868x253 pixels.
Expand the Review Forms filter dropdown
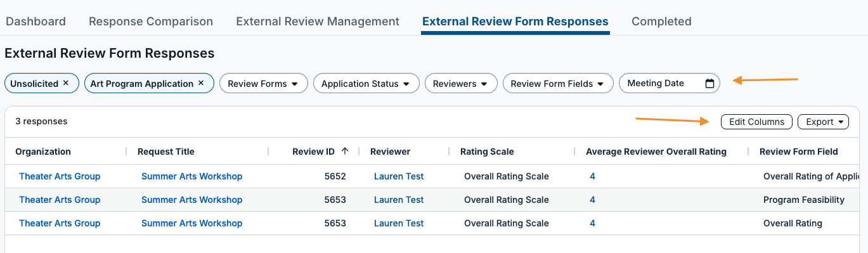tap(264, 84)
